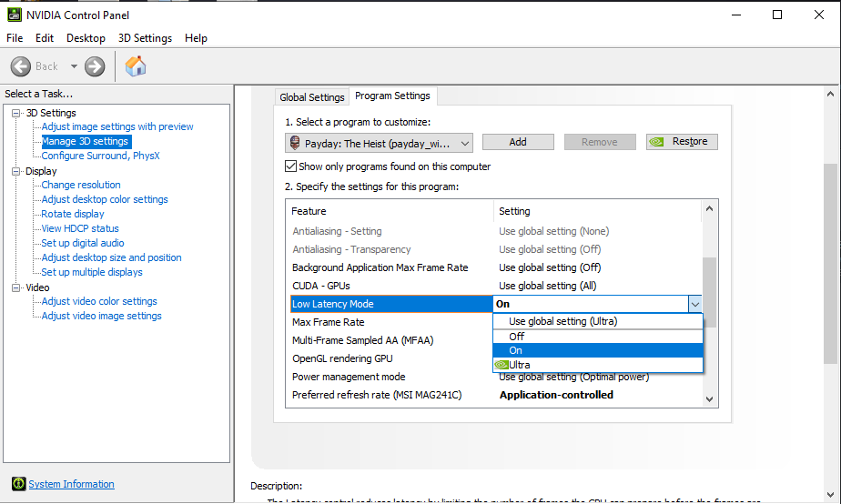Click the NVIDIA icon beside Ultra option
Image resolution: width=841 pixels, height=504 pixels.
click(501, 365)
